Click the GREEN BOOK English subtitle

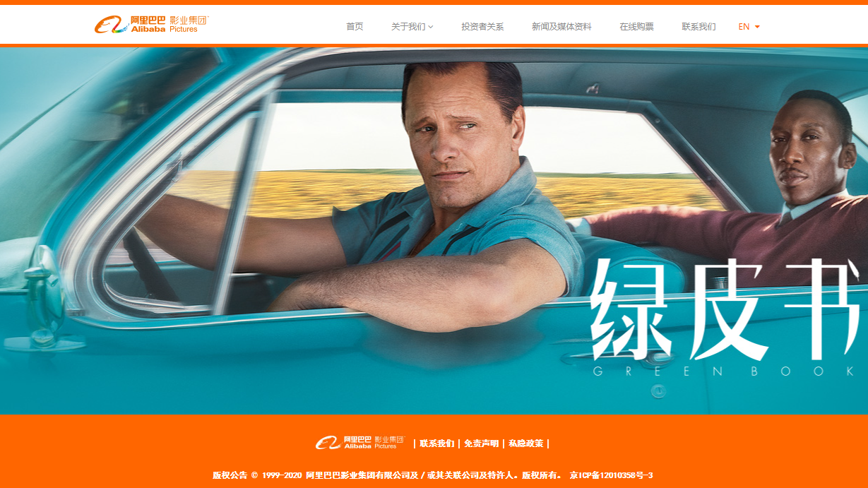[724, 371]
